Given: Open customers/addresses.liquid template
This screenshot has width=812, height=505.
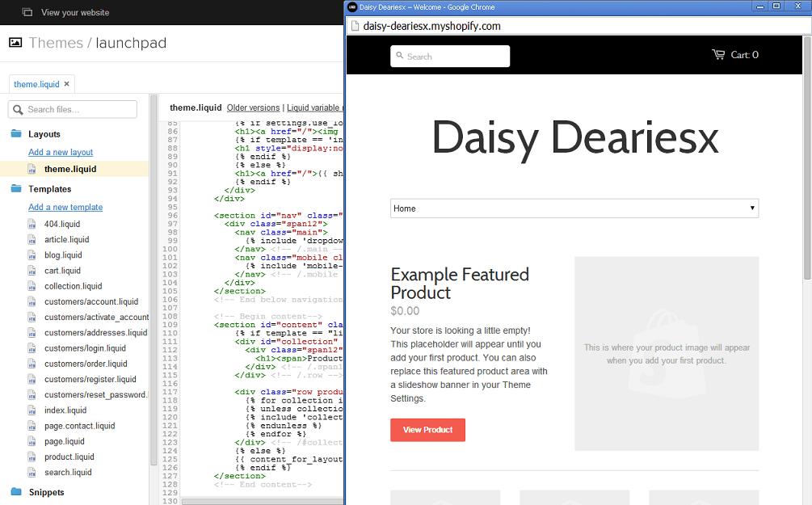Looking at the screenshot, I should click(x=96, y=333).
